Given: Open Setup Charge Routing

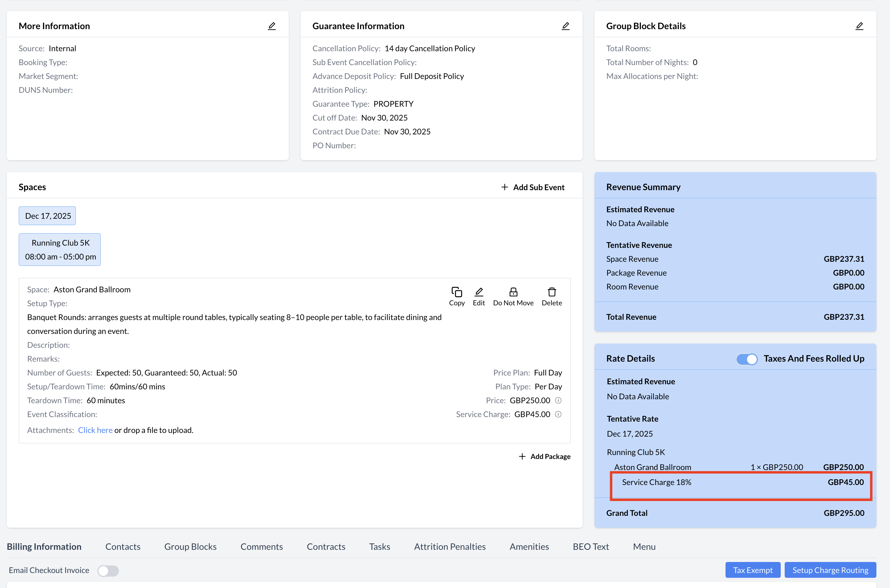Looking at the screenshot, I should pos(830,570).
